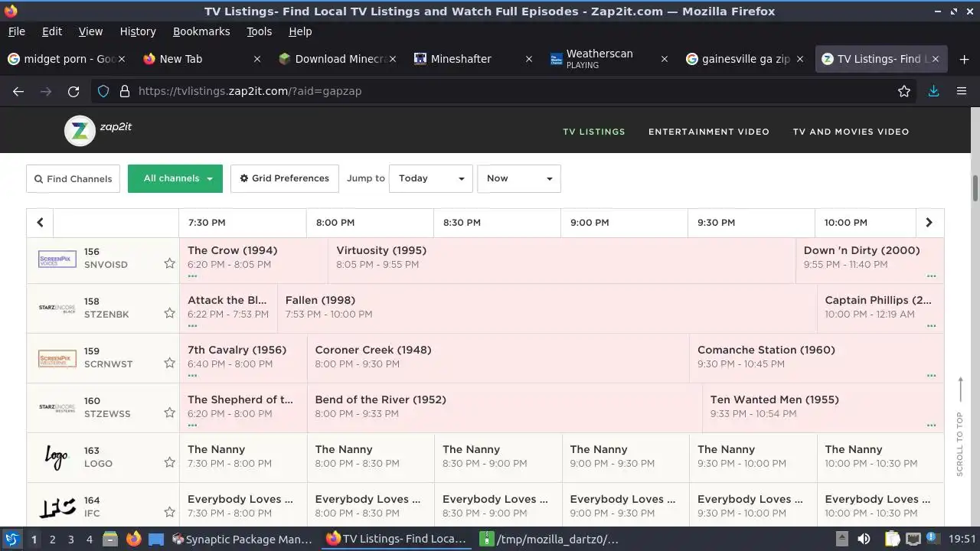This screenshot has width=980, height=551.
Task: Favorite channel 159 SCRNWST with star
Action: click(x=169, y=363)
